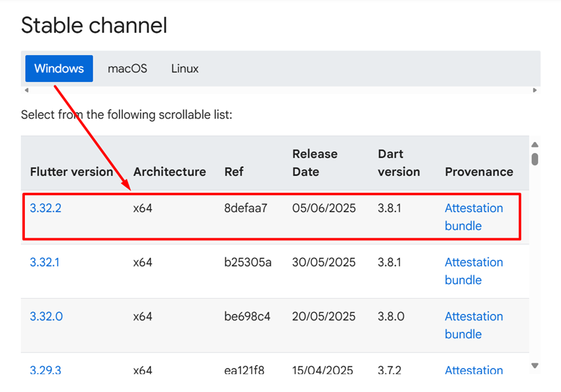The width and height of the screenshot is (561, 392).
Task: Open Flutter version 3.29.3 download link
Action: (45, 370)
